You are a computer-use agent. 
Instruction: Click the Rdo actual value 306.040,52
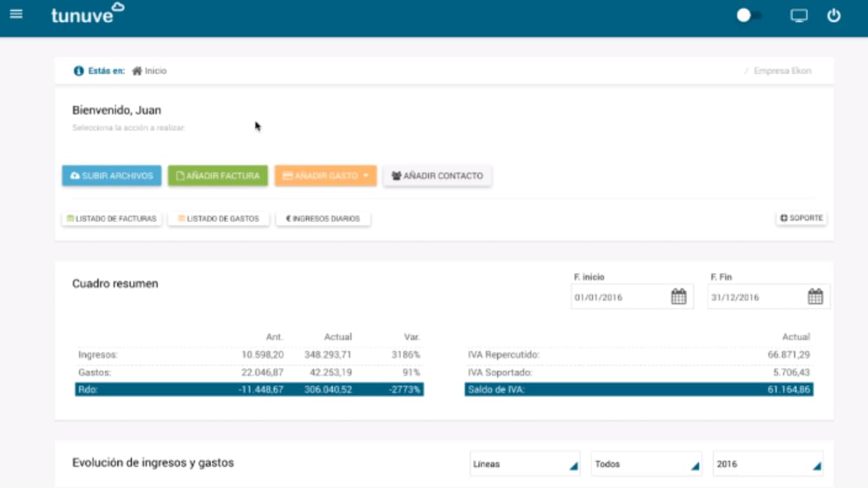(x=328, y=390)
